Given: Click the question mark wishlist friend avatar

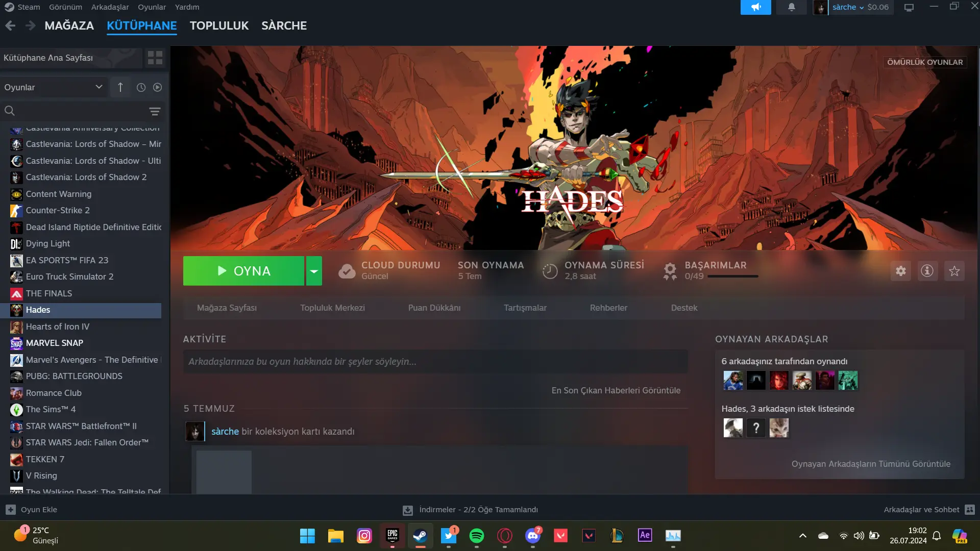Looking at the screenshot, I should tap(756, 428).
